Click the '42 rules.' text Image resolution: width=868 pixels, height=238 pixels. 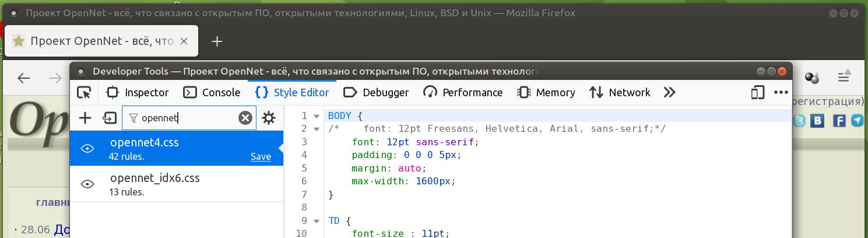click(x=126, y=156)
